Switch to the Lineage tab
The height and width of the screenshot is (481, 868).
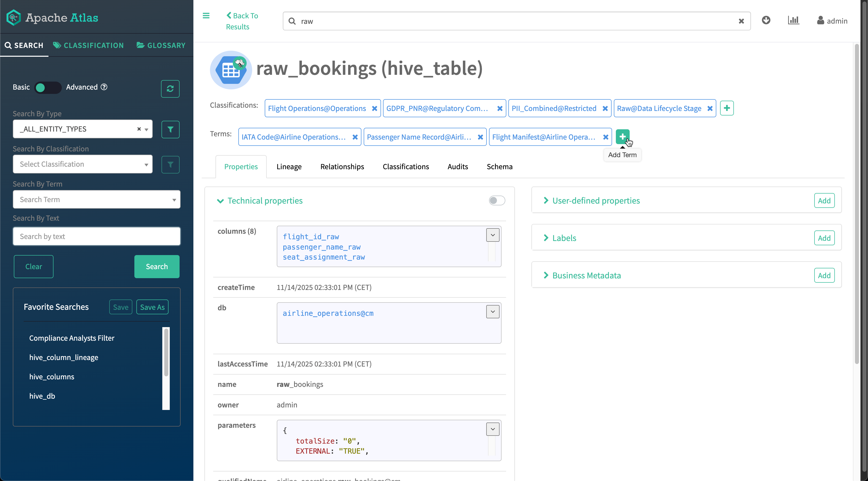tap(289, 167)
